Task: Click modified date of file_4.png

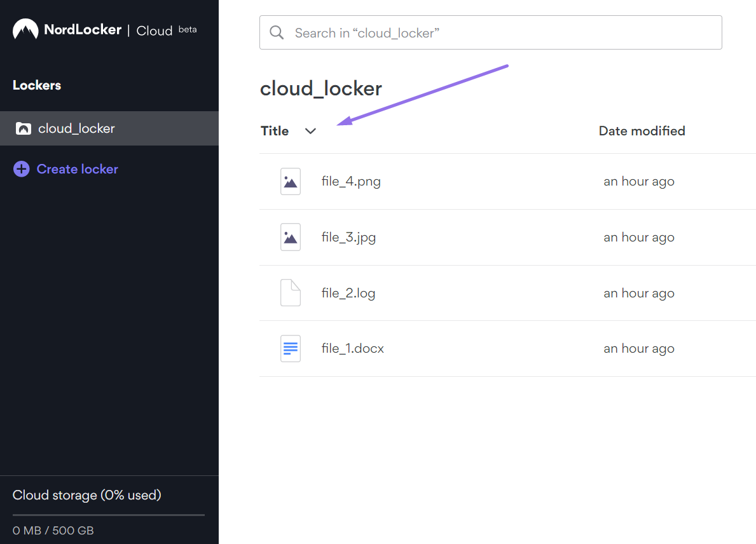Action: [x=639, y=182]
